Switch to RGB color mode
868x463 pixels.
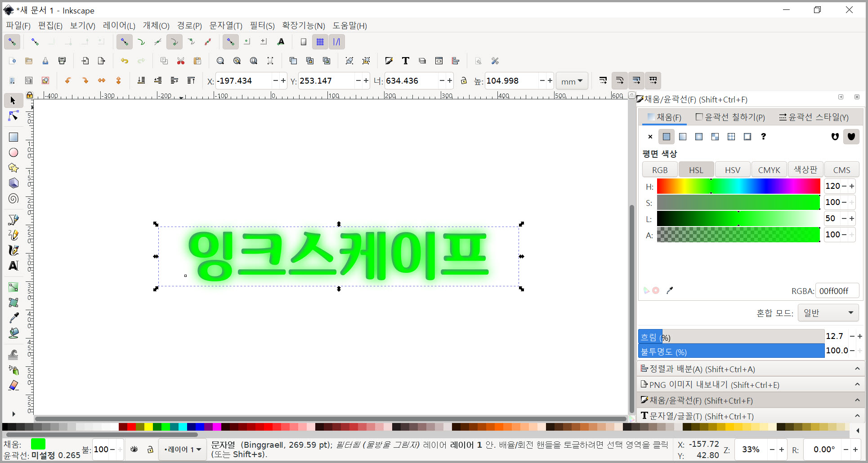(660, 170)
